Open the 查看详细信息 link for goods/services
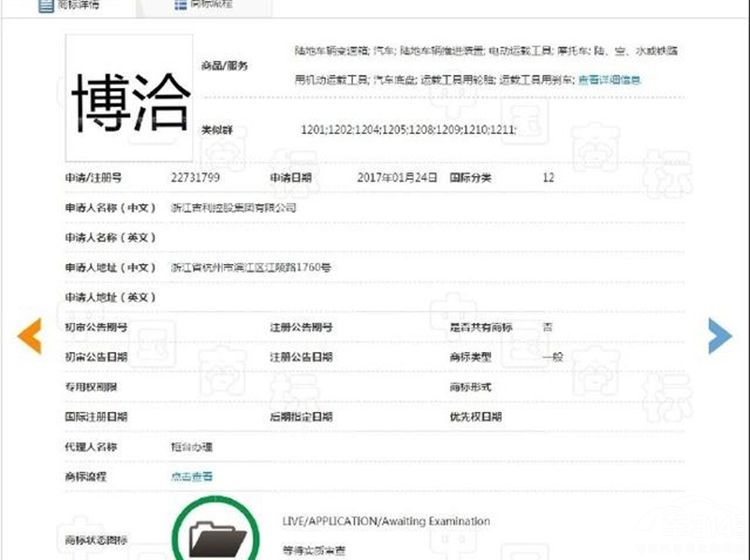This screenshot has height=560, width=750. (609, 80)
